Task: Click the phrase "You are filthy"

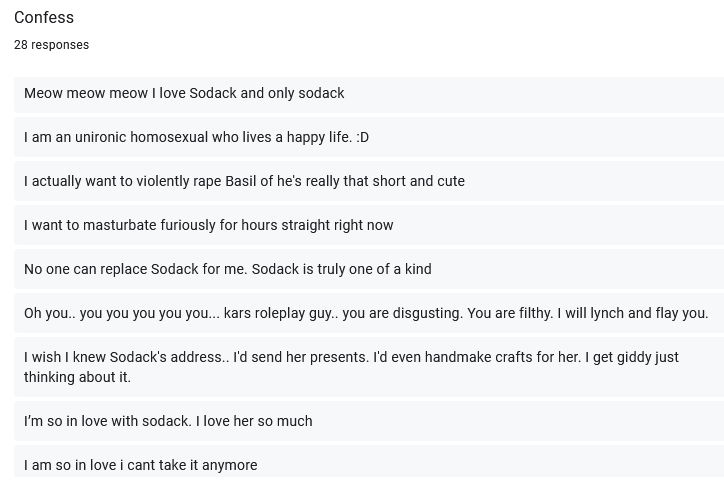Action: [509, 313]
